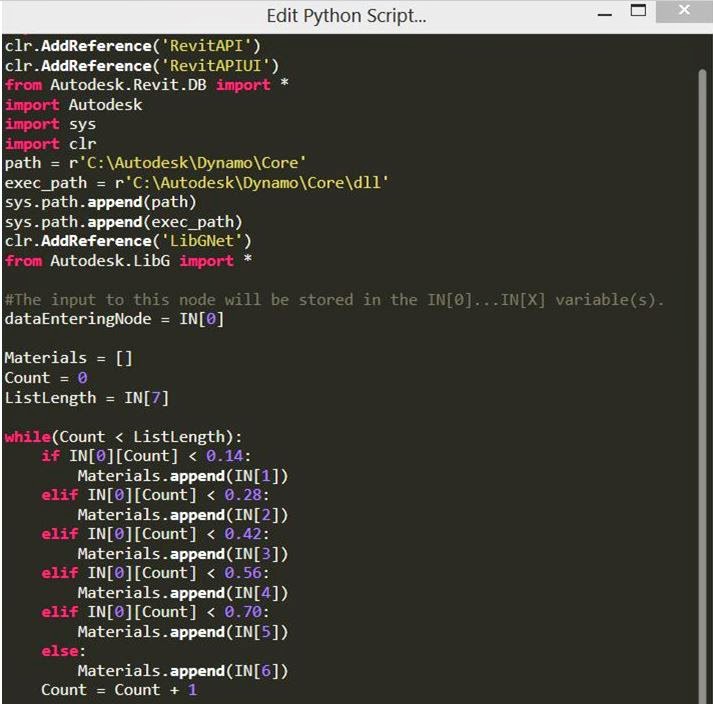Image resolution: width=713 pixels, height=704 pixels.
Task: Click the line 'import sys'
Action: (x=50, y=124)
